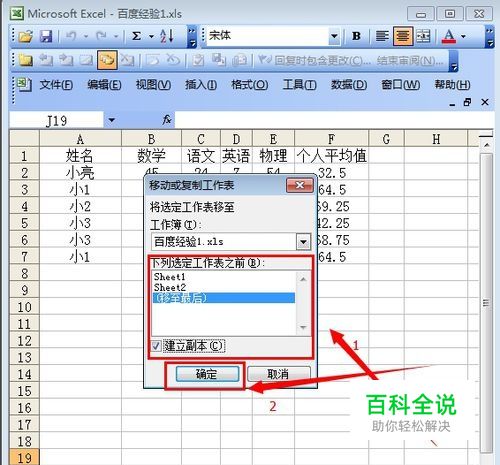The image size is (500, 465).
Task: Open the font color dropdown arrow
Action: [x=463, y=36]
